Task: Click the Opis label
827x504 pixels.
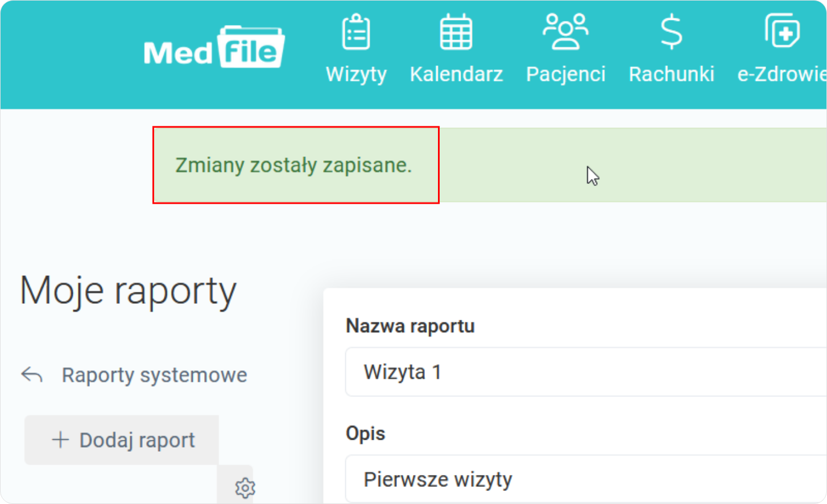Action: tap(365, 433)
